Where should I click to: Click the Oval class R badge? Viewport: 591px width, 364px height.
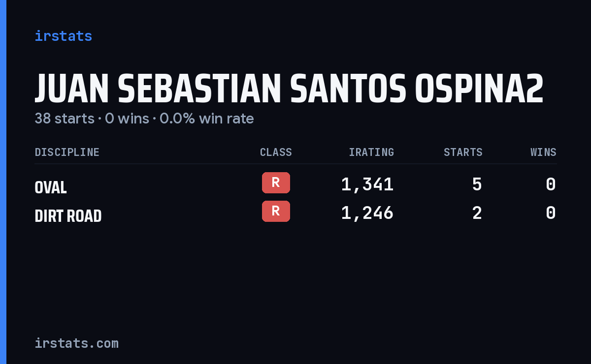pos(276,182)
